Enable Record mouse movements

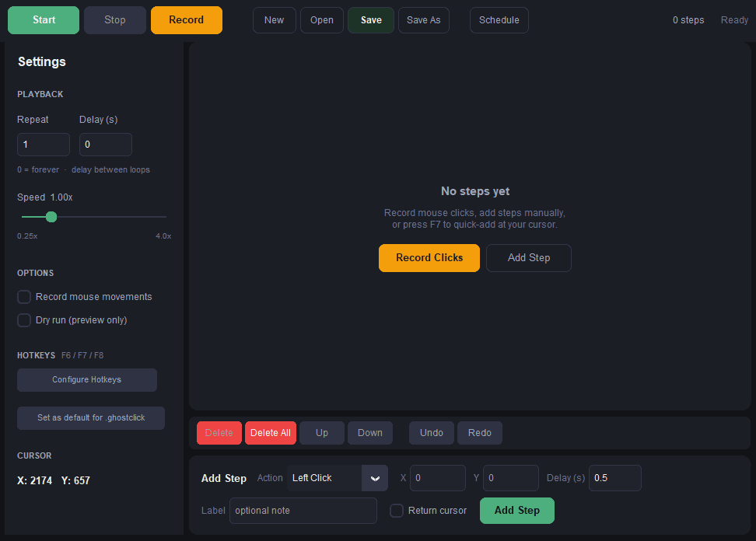23,296
